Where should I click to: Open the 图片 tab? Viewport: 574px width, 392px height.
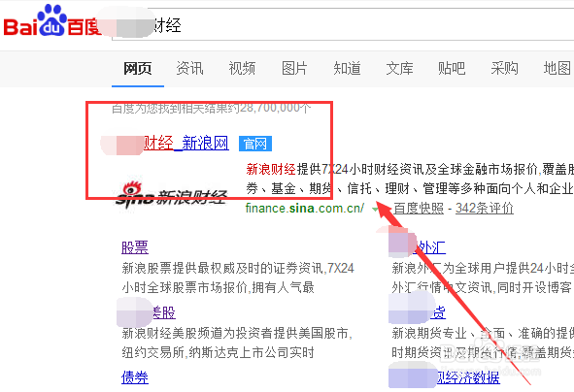294,68
